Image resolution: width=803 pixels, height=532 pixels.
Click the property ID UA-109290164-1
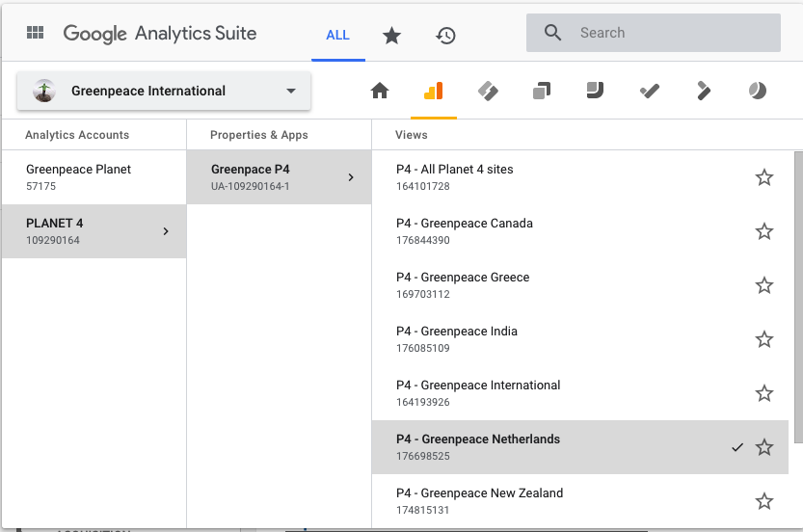(251, 186)
